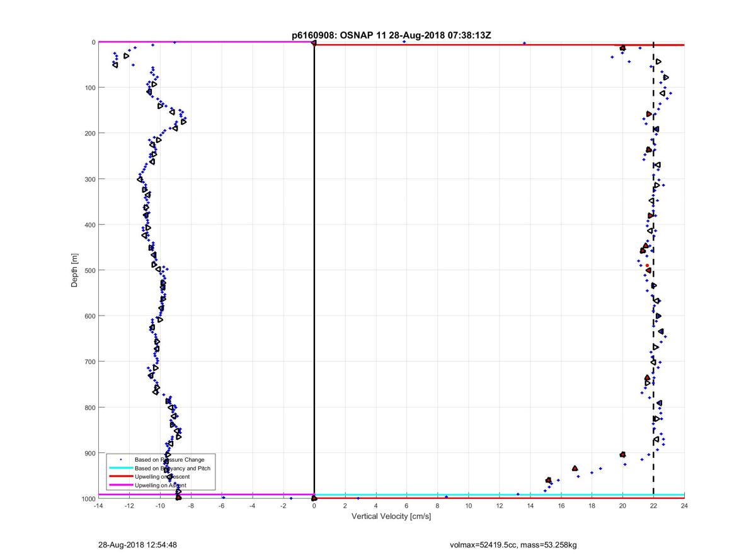
Task: Click velocity axis tick label 20
Action: 622,505
